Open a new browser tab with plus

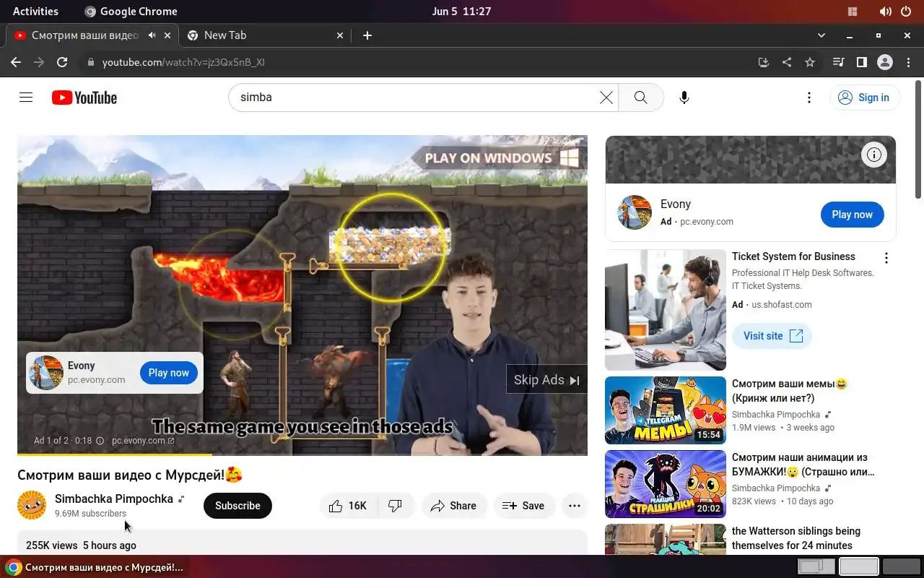tap(367, 35)
